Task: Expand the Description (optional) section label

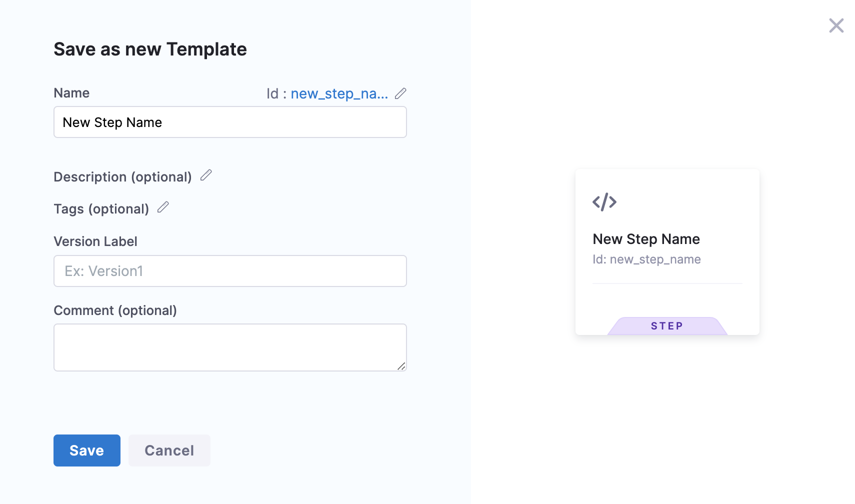Action: 122,177
